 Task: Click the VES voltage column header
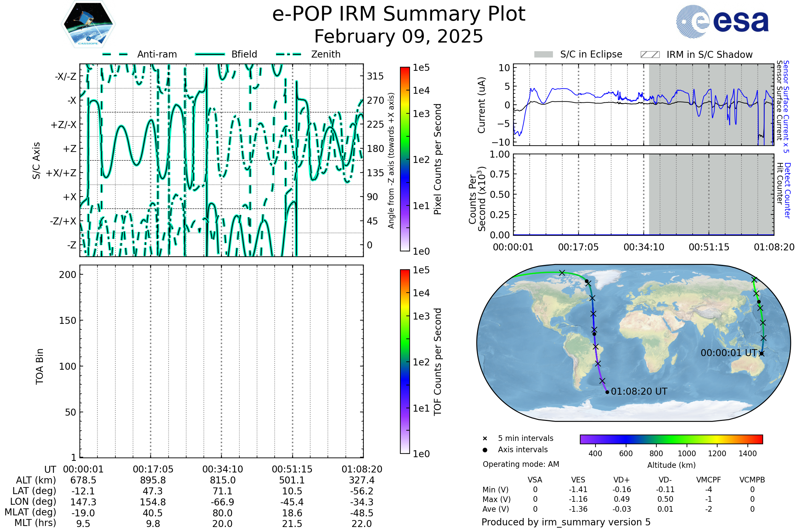(578, 480)
